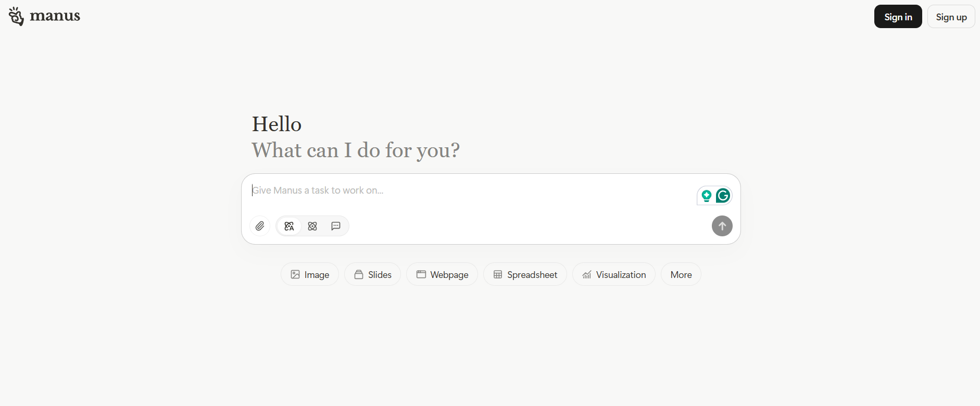980x406 pixels.
Task: Expand the More task options
Action: click(x=681, y=274)
